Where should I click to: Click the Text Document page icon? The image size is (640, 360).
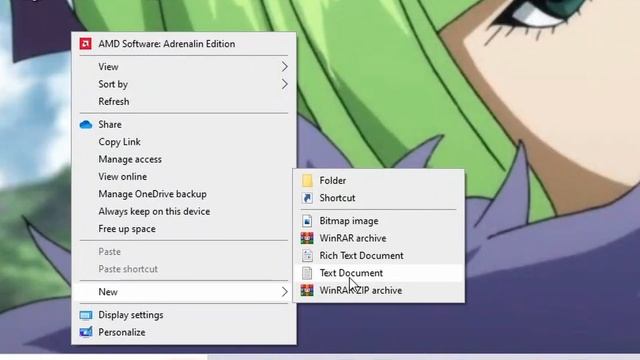coord(307,273)
